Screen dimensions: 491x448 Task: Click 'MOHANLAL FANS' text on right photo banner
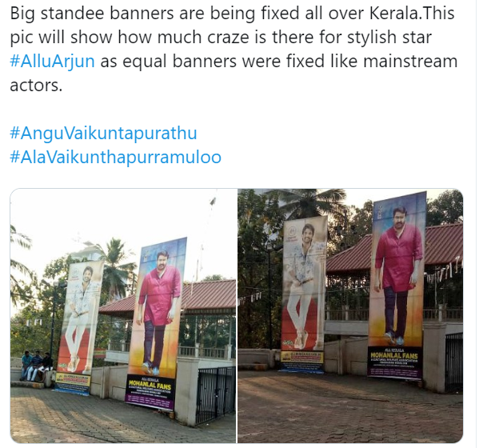point(394,355)
